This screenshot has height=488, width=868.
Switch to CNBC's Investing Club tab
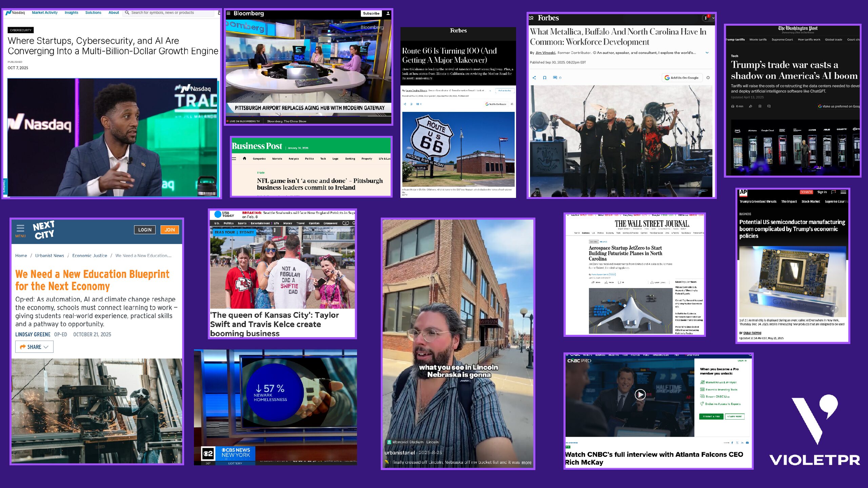click(x=660, y=355)
